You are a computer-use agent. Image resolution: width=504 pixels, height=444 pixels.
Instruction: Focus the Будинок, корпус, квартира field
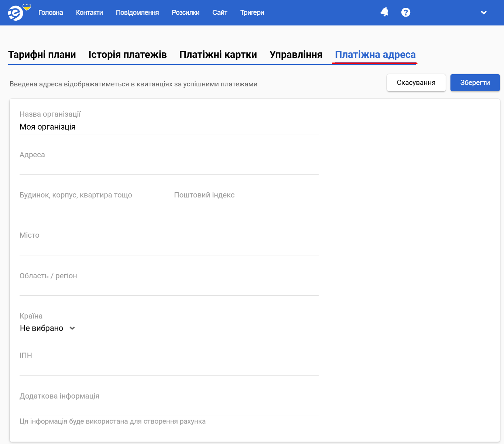[x=92, y=207]
